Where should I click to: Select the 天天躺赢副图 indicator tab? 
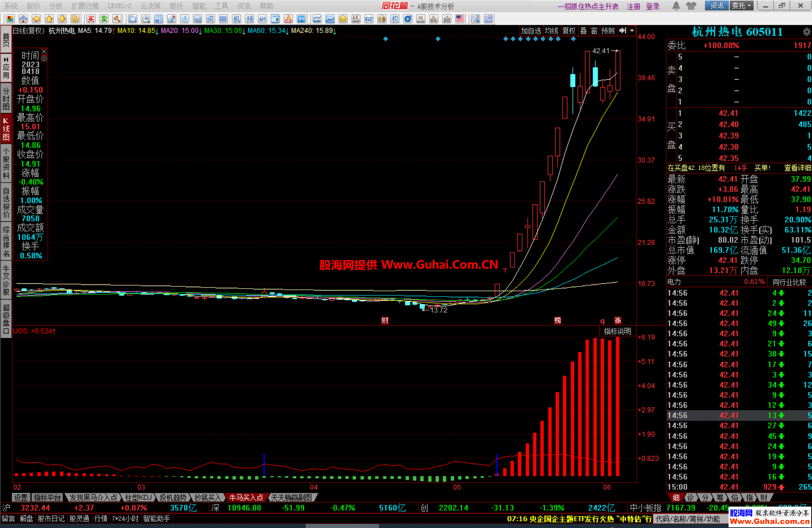click(292, 498)
